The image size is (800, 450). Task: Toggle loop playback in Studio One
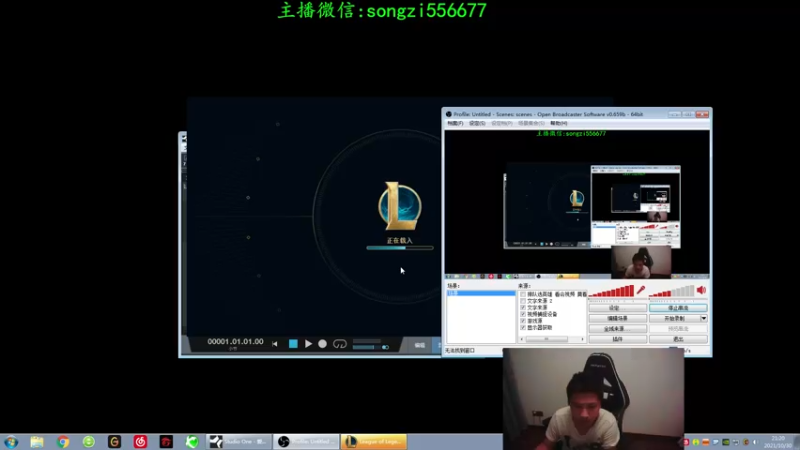click(x=340, y=344)
